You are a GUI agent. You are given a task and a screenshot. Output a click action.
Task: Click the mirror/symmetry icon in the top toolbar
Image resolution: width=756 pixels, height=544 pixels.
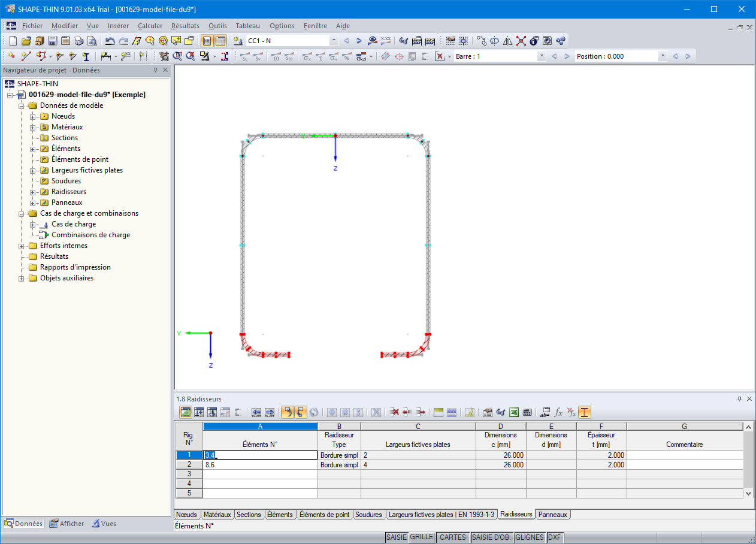(507, 40)
